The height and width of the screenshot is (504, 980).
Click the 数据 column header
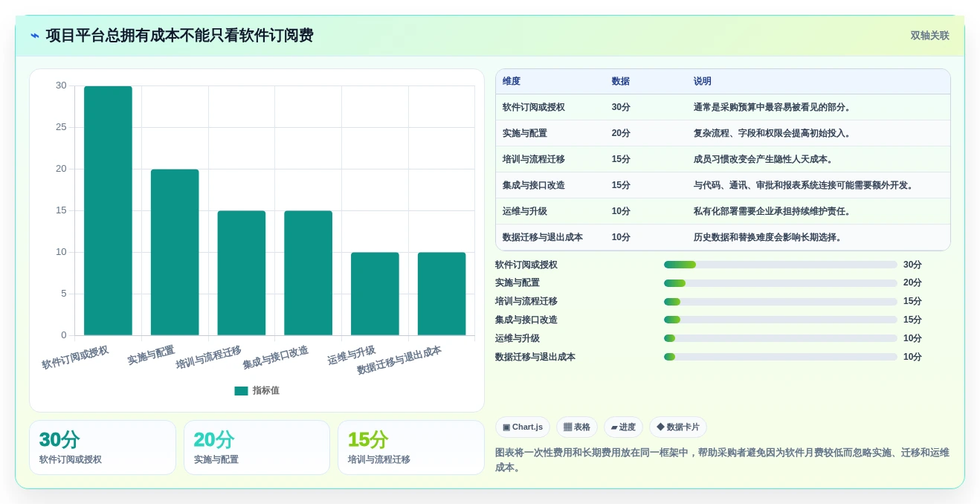click(x=621, y=82)
